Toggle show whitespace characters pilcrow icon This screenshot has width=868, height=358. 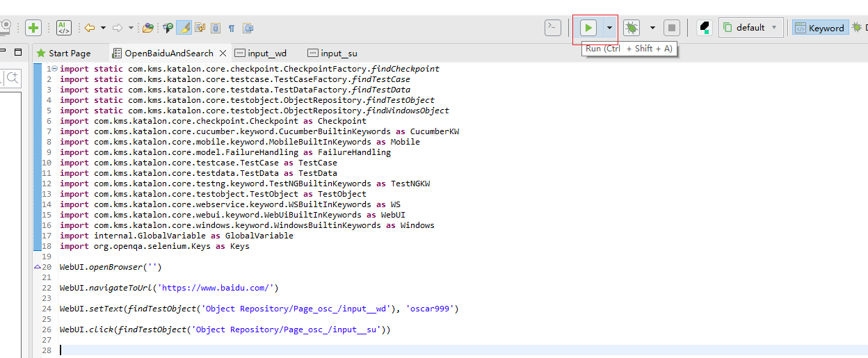pos(232,29)
